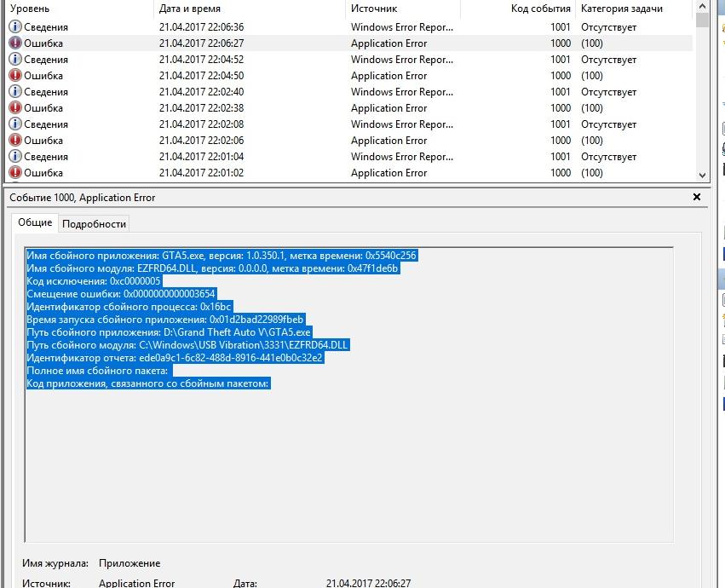
Task: Switch to the Общие tab
Action: (x=35, y=222)
